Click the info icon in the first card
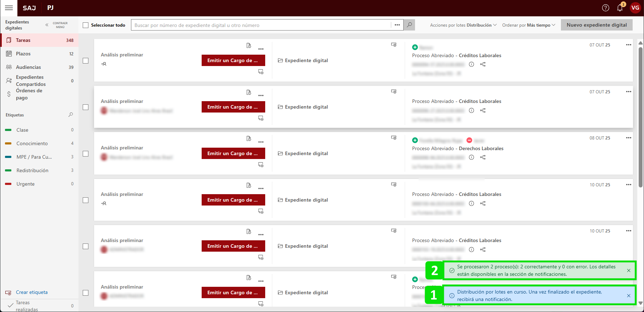This screenshot has height=312, width=644. (471, 64)
